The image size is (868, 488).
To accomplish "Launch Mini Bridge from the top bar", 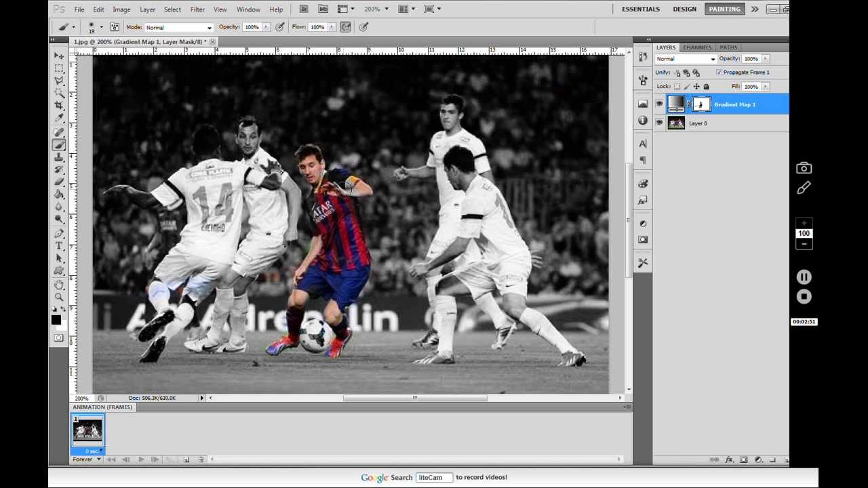I will point(323,9).
